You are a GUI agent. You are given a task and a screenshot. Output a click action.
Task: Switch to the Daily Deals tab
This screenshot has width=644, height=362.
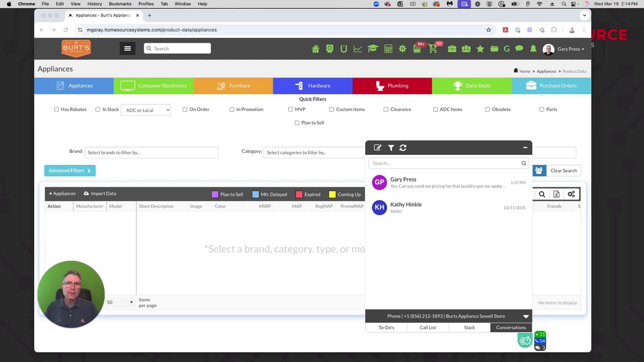472,86
